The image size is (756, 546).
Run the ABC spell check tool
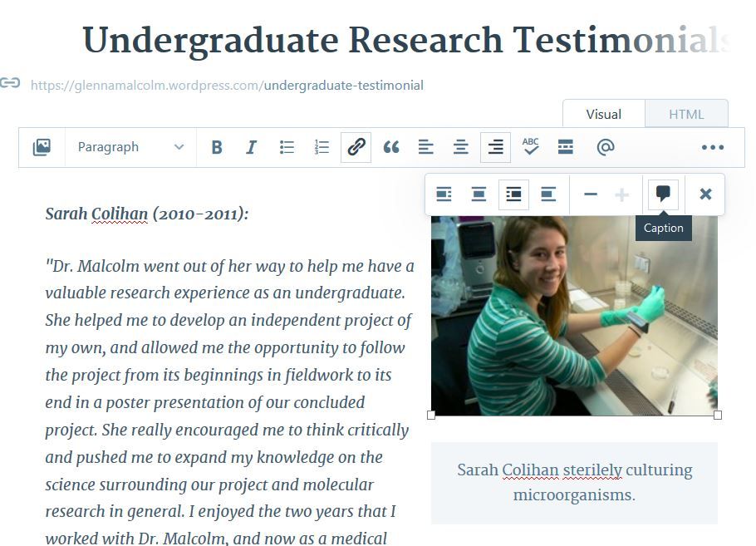pos(530,146)
